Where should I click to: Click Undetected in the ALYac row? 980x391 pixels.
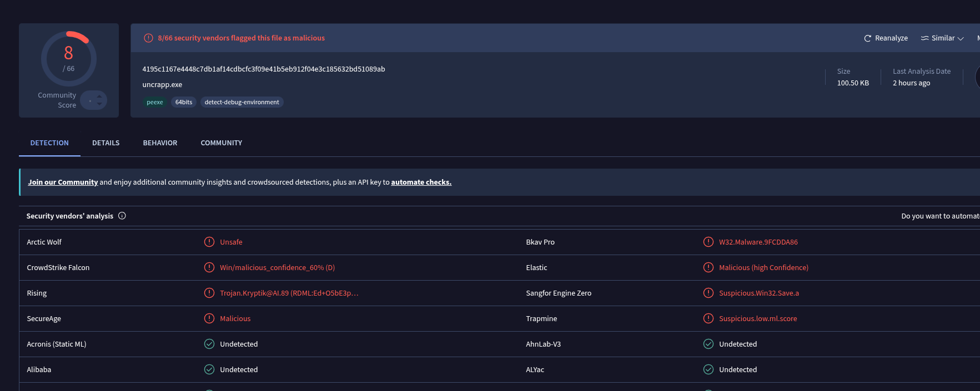(738, 370)
